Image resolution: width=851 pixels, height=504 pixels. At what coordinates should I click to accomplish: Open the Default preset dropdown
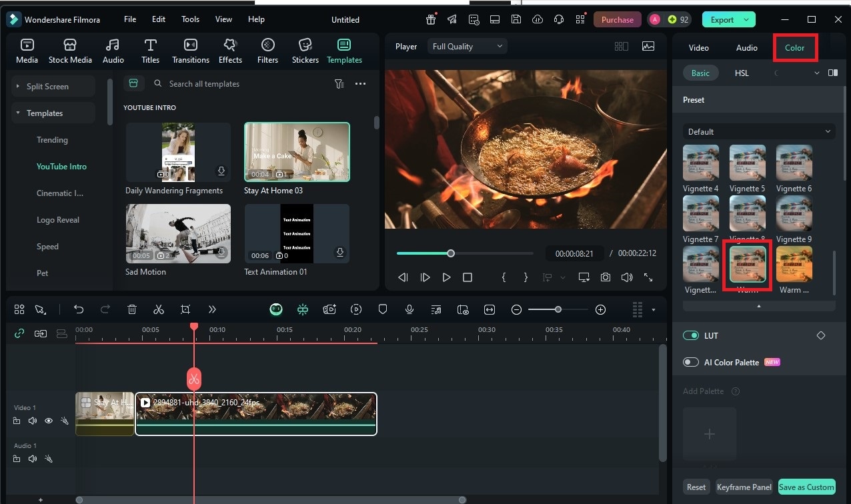click(759, 131)
